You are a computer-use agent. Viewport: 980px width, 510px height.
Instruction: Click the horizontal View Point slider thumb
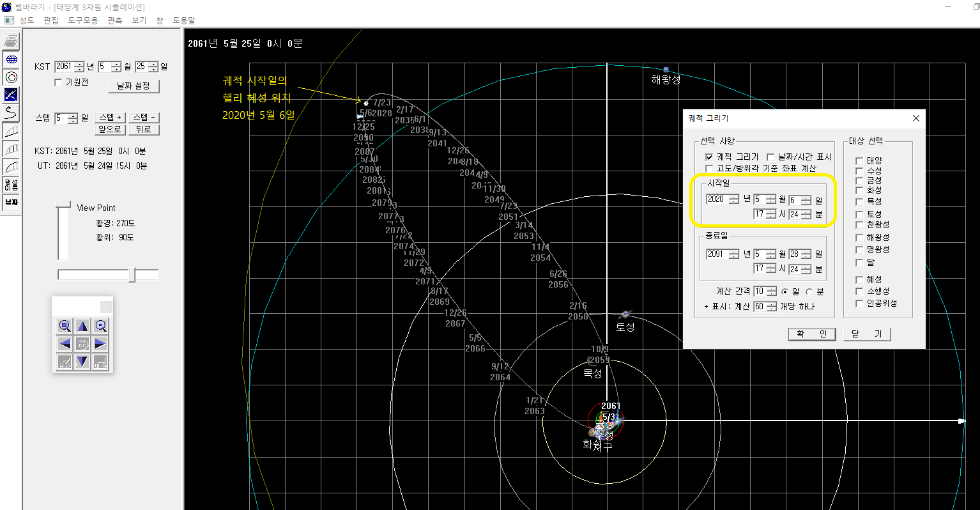point(132,275)
